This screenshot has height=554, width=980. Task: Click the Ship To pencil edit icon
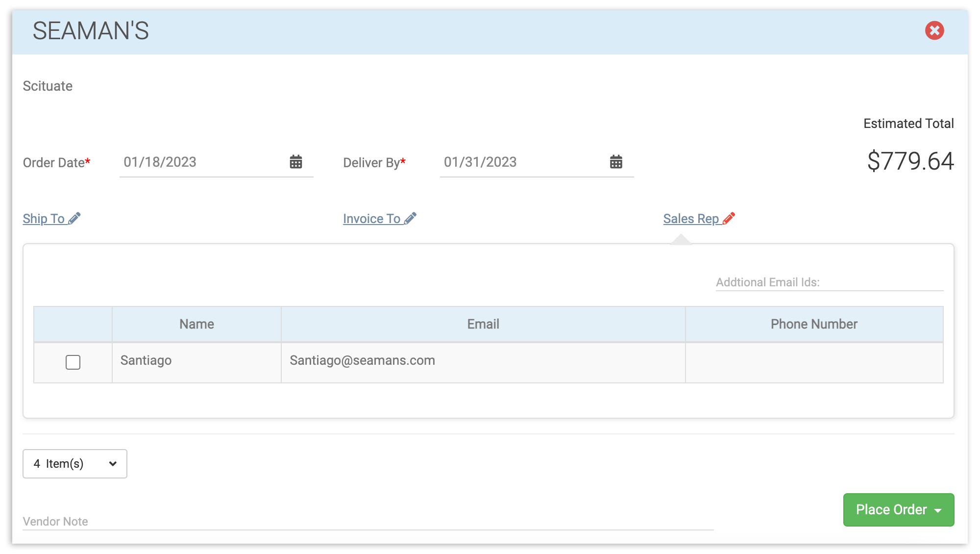pos(74,218)
